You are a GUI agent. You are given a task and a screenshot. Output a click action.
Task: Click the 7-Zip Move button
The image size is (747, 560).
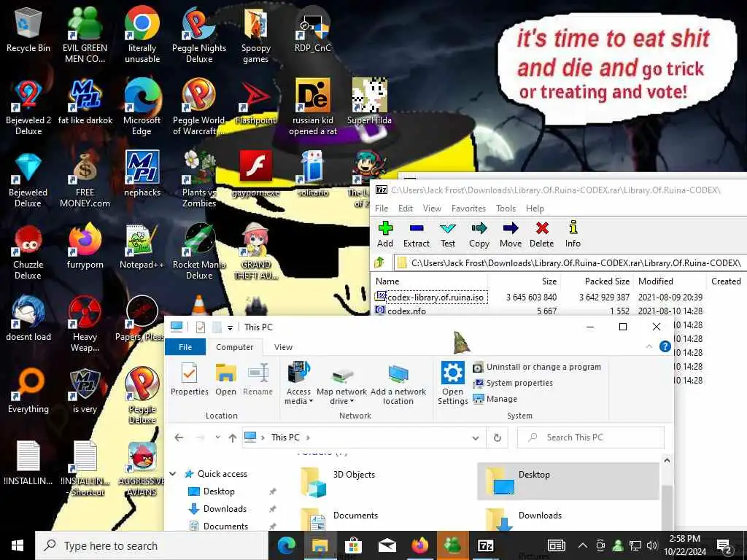coord(510,235)
